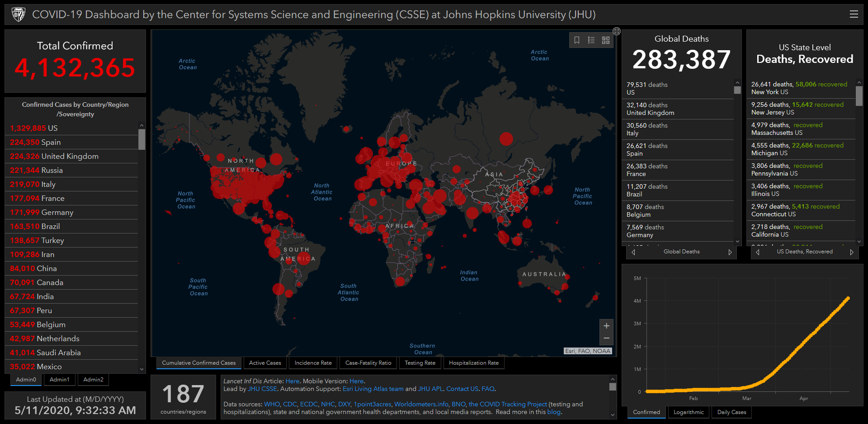Select New York US deaths row
This screenshot has height=424, width=868.
click(801, 88)
